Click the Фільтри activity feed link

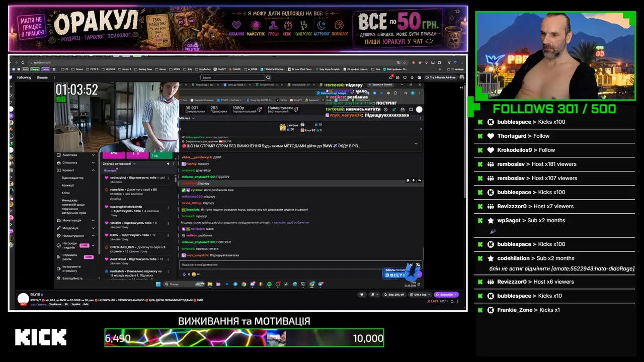point(109,170)
